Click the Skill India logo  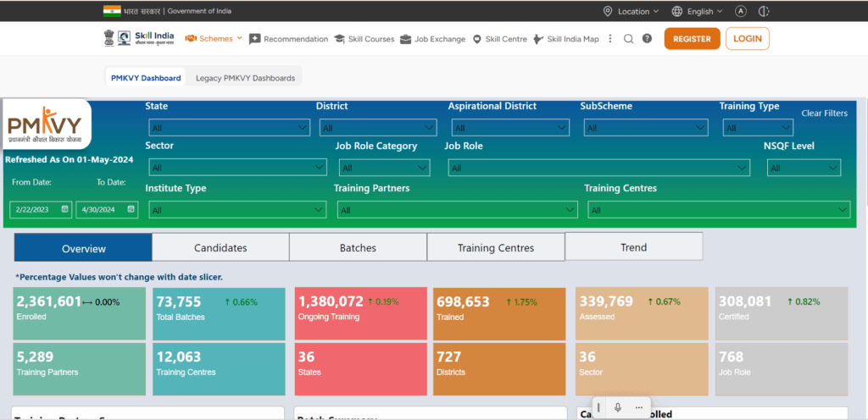(x=147, y=39)
